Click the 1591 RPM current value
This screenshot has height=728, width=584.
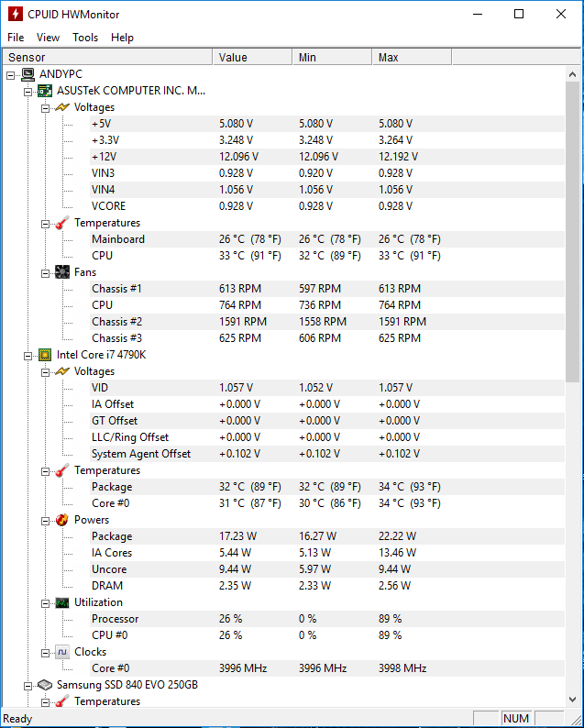243,322
